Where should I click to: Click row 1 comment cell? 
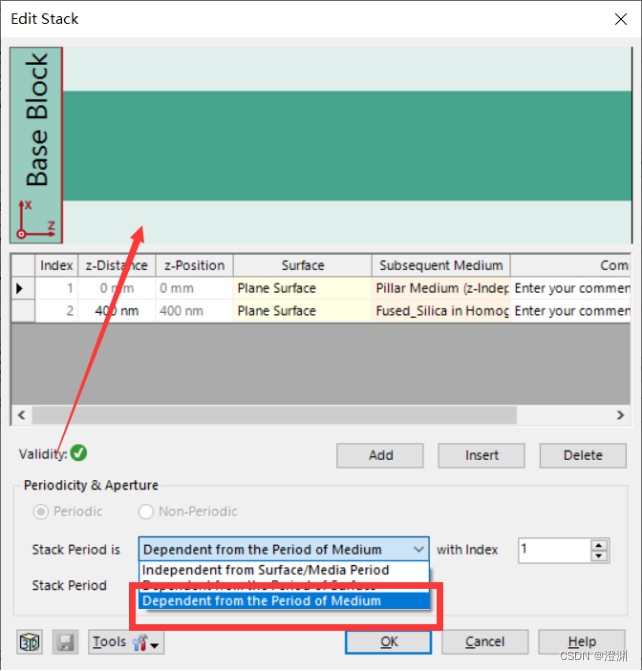point(571,288)
